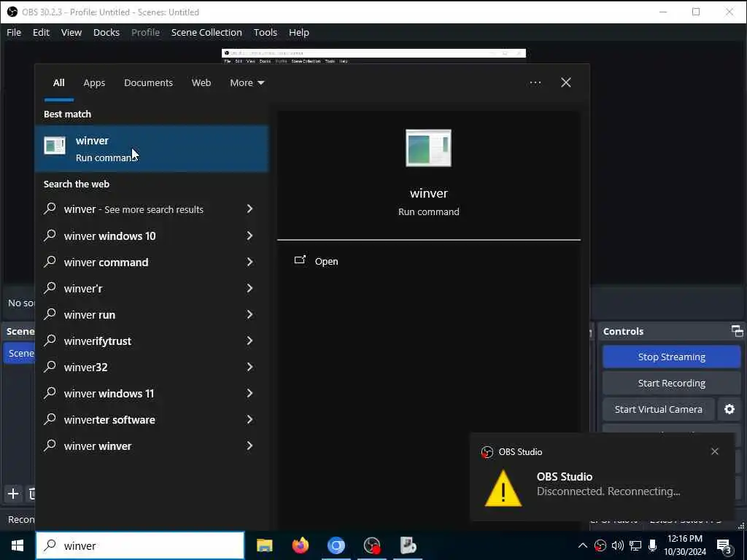This screenshot has width=747, height=560.
Task: Expand arrow for 'winver command' suggestion
Action: [x=249, y=262]
